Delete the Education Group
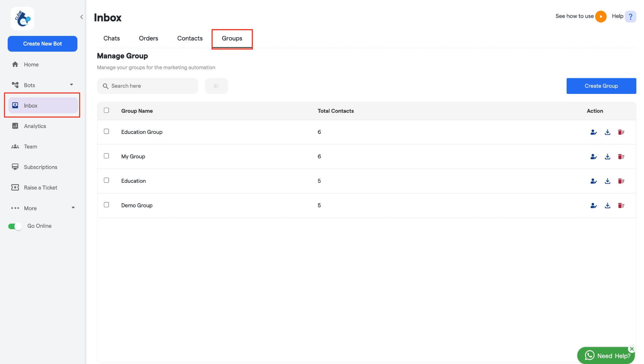The height and width of the screenshot is (364, 644). point(621,132)
